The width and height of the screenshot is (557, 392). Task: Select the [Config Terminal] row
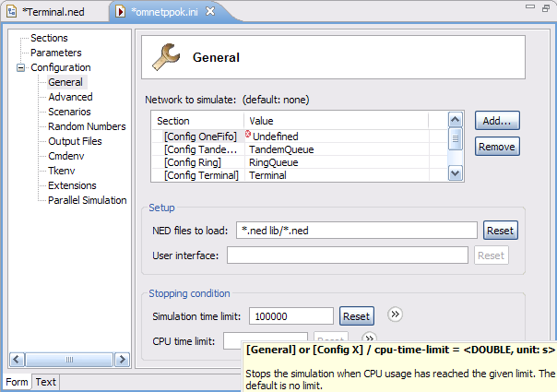point(201,175)
